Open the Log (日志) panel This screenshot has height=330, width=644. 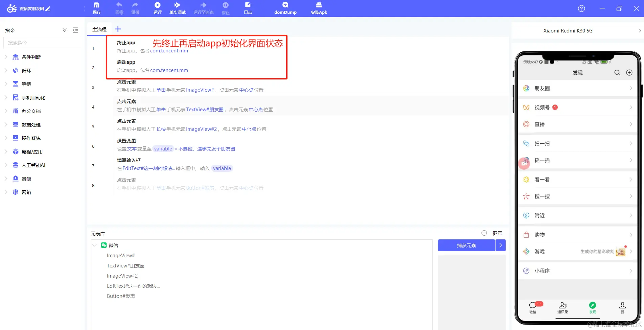[x=248, y=8]
